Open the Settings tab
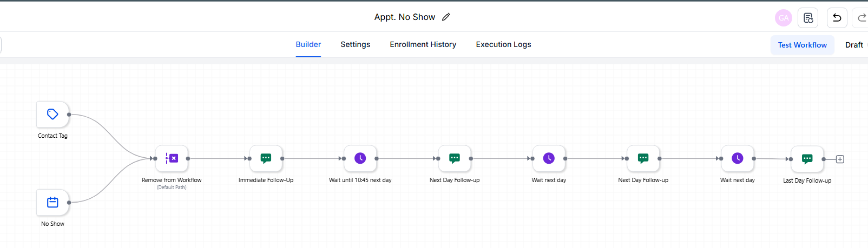Image resolution: width=868 pixels, height=248 pixels. tap(356, 44)
